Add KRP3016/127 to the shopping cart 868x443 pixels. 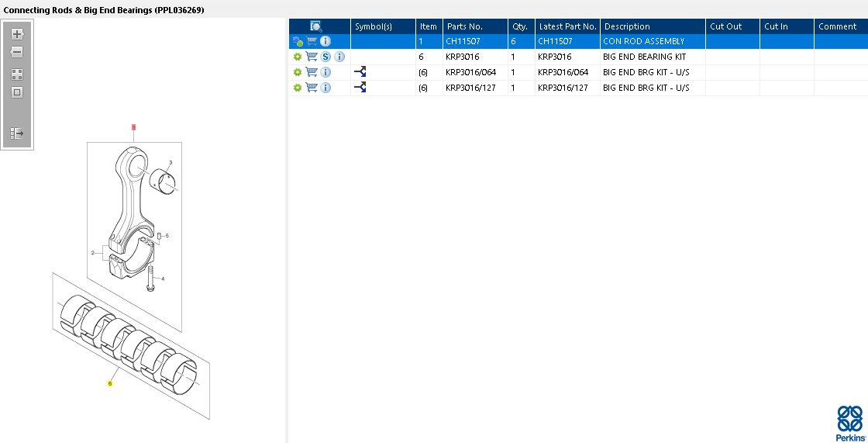(312, 88)
